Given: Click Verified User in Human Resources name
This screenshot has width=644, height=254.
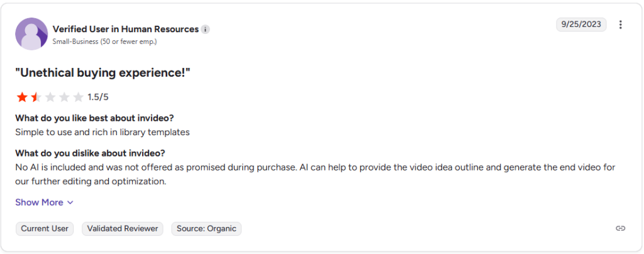Looking at the screenshot, I should [x=125, y=29].
